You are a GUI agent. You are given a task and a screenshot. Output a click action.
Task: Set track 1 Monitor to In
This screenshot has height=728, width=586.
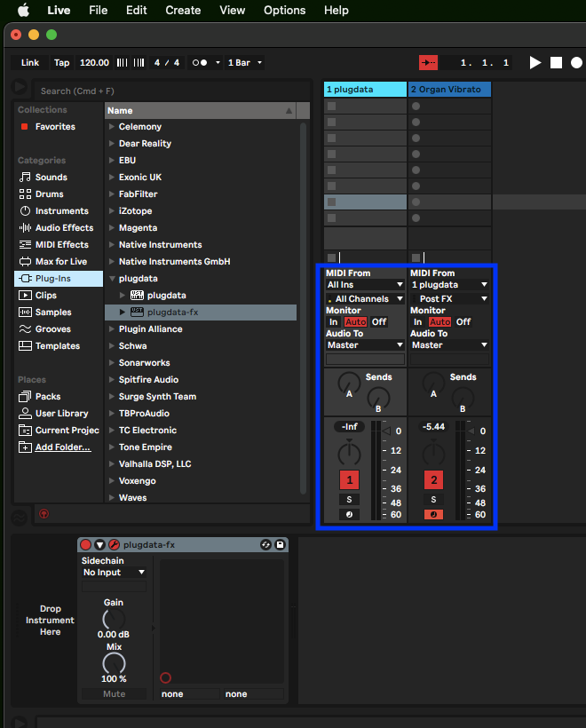tap(333, 321)
